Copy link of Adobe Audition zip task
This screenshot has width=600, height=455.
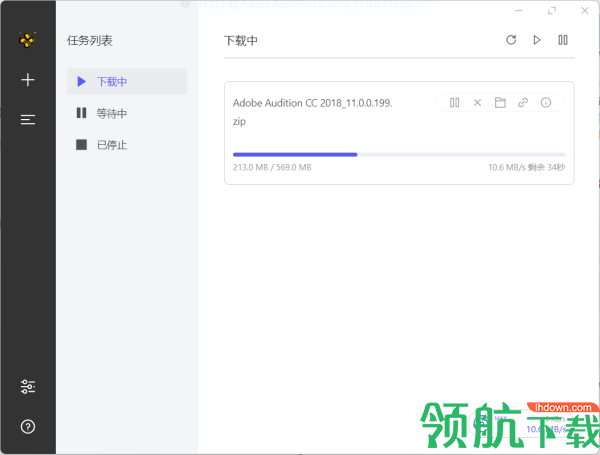[x=523, y=103]
